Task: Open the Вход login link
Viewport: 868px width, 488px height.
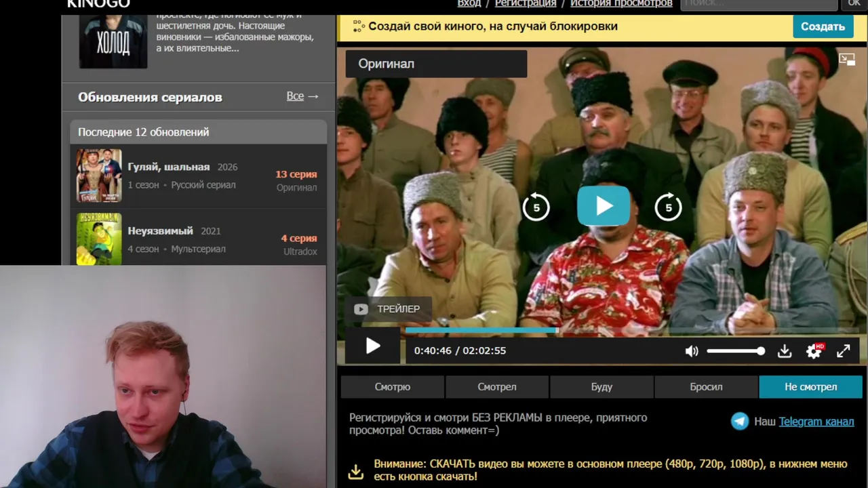Action: point(469,3)
